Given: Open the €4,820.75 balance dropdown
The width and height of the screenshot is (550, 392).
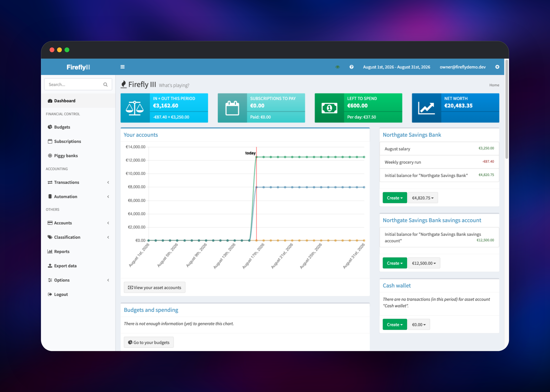Looking at the screenshot, I should [423, 198].
